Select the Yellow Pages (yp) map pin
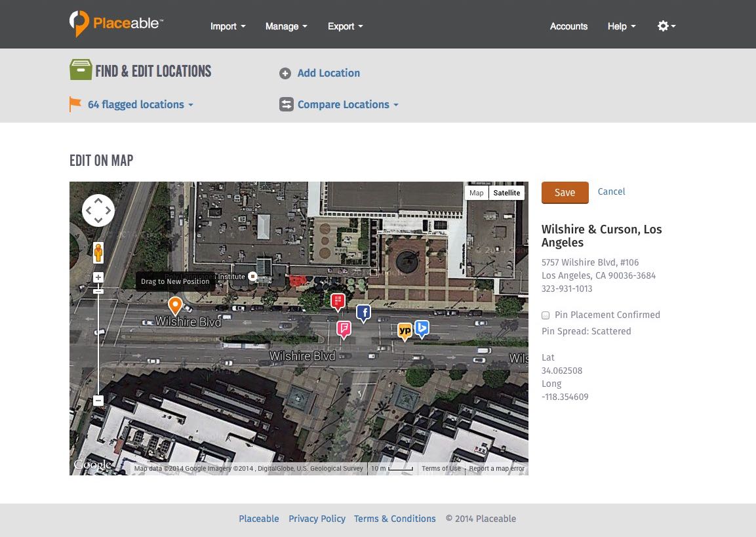Screen dimensions: 756x537 pyautogui.click(x=405, y=330)
